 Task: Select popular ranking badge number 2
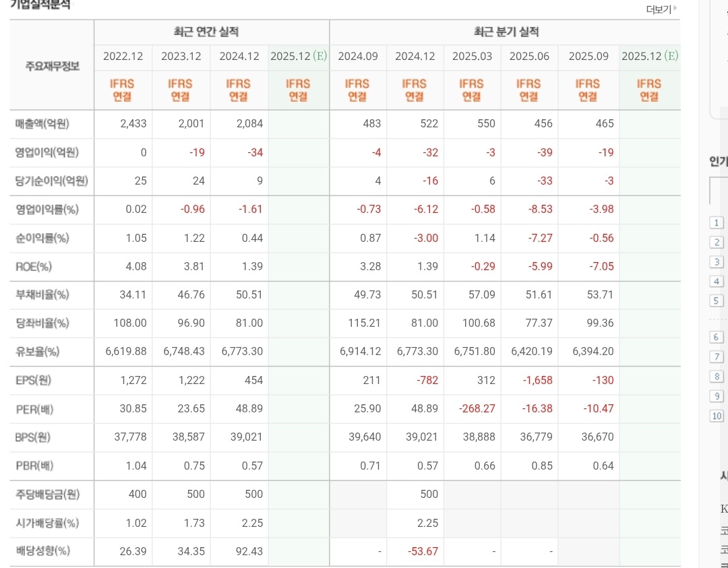point(717,243)
